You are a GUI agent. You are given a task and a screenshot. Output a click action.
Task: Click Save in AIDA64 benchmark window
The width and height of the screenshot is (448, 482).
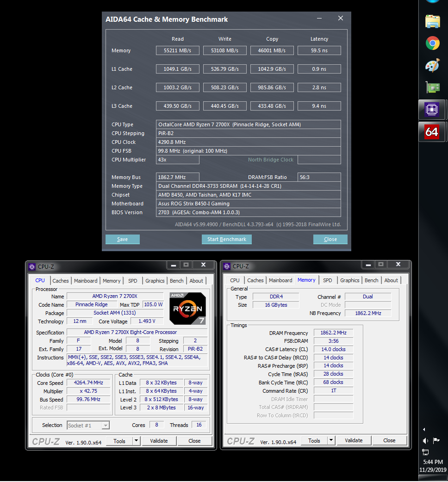(x=122, y=239)
